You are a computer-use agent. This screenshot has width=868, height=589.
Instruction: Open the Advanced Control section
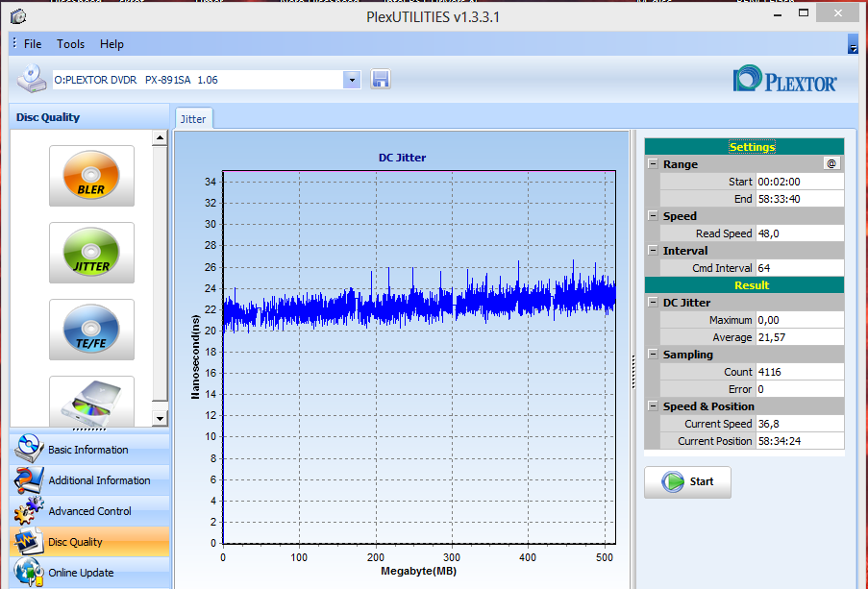pyautogui.click(x=89, y=511)
